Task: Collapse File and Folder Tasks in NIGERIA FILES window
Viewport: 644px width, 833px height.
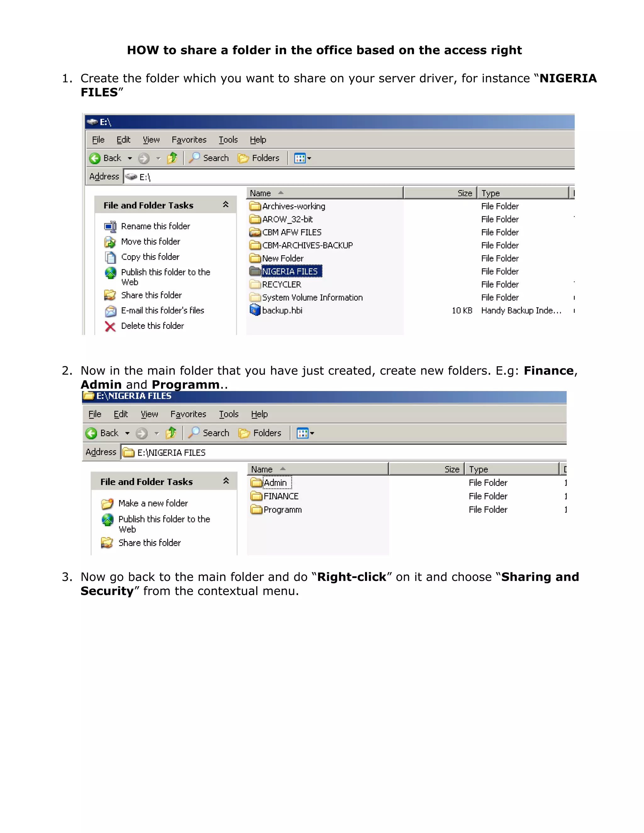Action: [x=226, y=481]
